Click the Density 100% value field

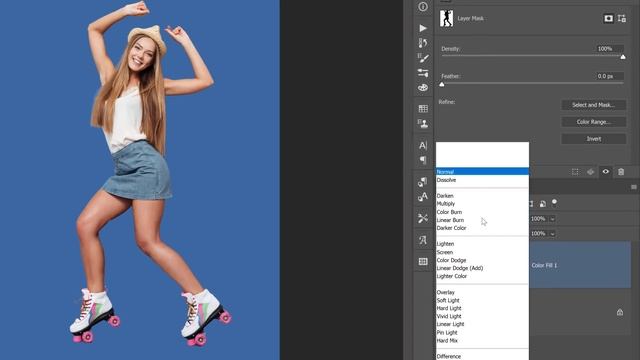(x=609, y=49)
